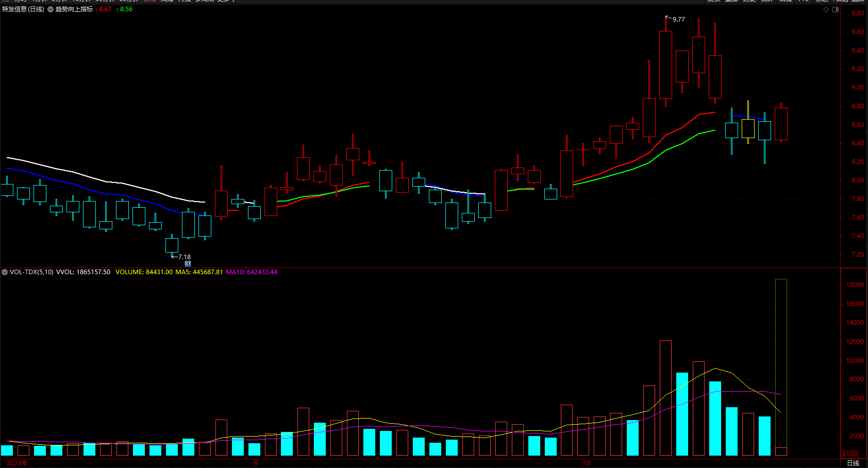This screenshot has height=468, width=868.
Task: Open the VOL-TDX indicator dropdown arrow
Action: [x=5, y=272]
